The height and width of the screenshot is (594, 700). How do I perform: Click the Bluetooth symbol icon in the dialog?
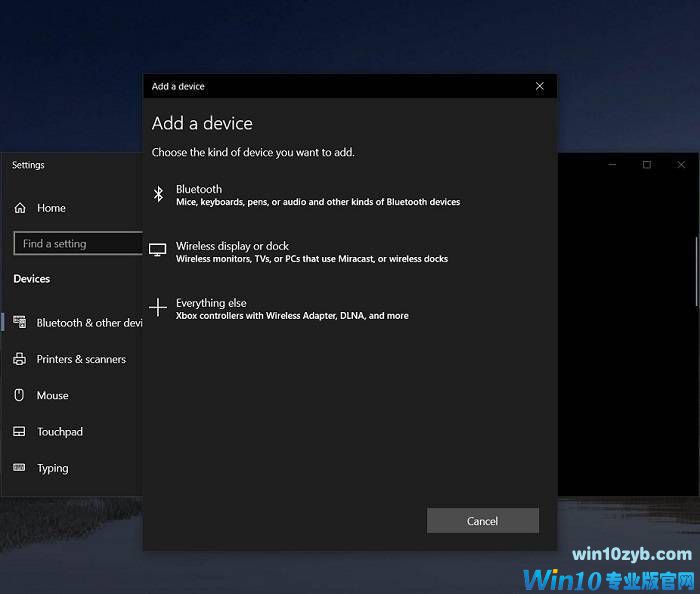158,195
